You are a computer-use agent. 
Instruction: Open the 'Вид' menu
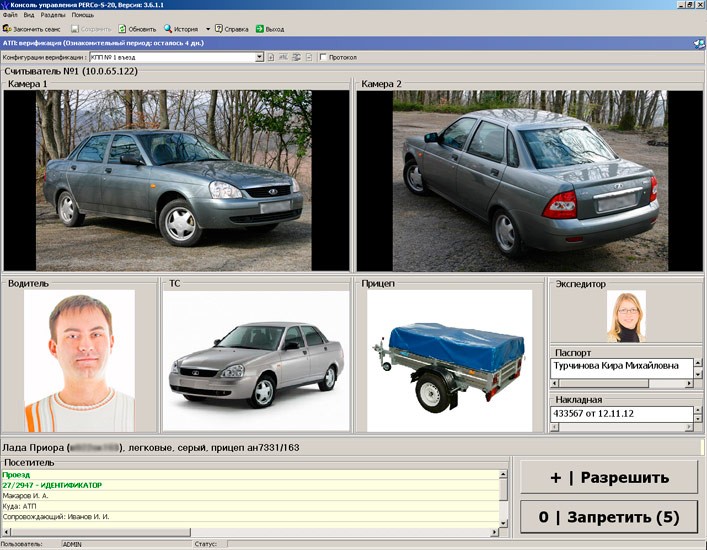(x=29, y=15)
